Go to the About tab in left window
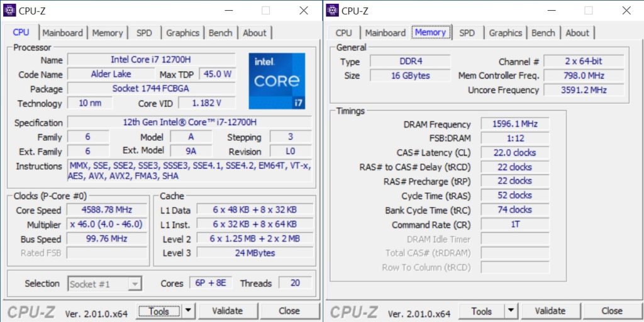This screenshot has width=644, height=322. click(x=254, y=33)
